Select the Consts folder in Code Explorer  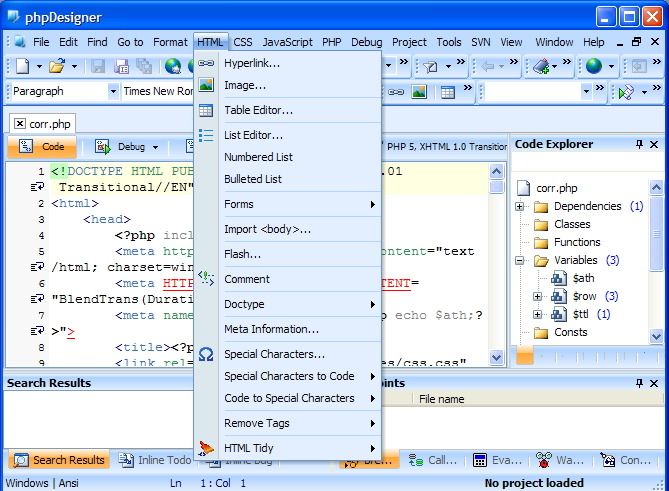coord(570,332)
